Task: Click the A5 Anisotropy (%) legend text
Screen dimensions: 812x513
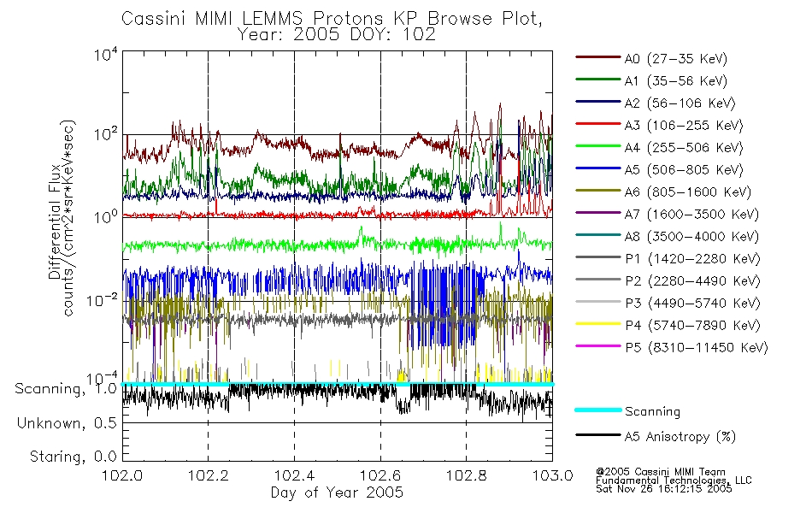Action: point(680,437)
